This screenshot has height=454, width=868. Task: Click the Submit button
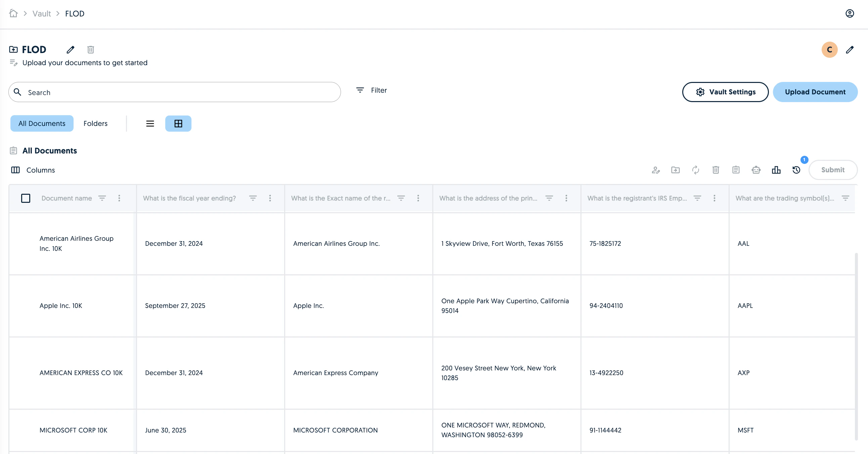[833, 170]
